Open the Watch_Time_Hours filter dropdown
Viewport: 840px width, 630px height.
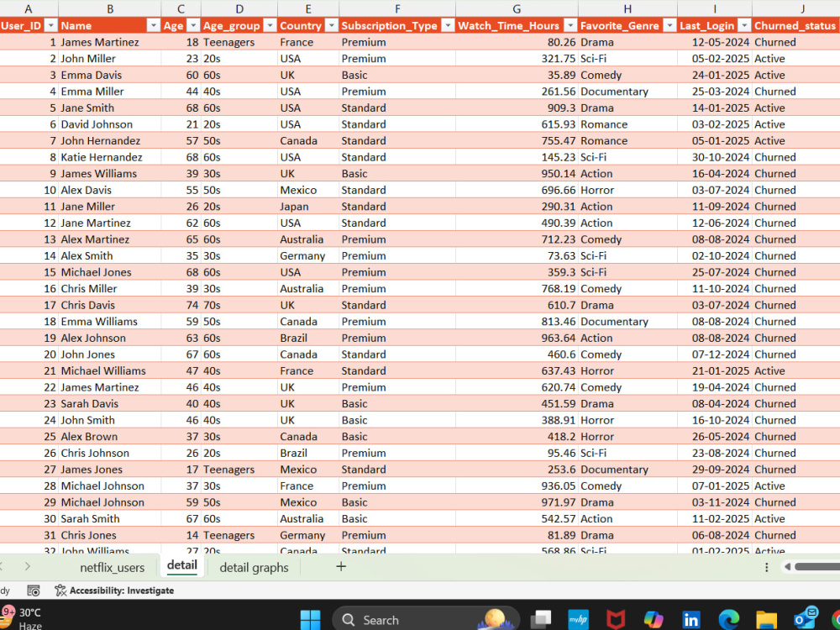coord(570,26)
